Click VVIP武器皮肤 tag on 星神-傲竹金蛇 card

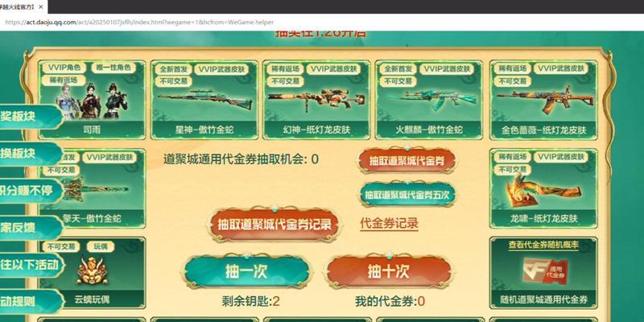tap(221, 69)
